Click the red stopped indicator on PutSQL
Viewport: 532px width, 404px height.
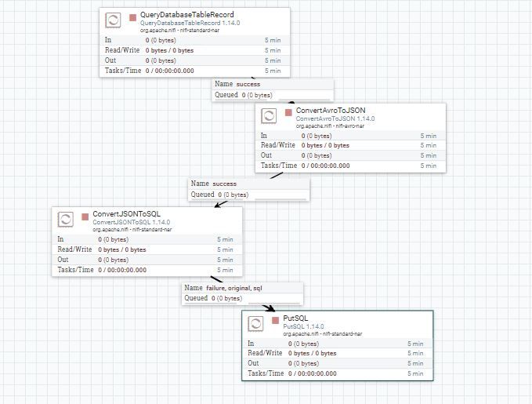coord(275,320)
